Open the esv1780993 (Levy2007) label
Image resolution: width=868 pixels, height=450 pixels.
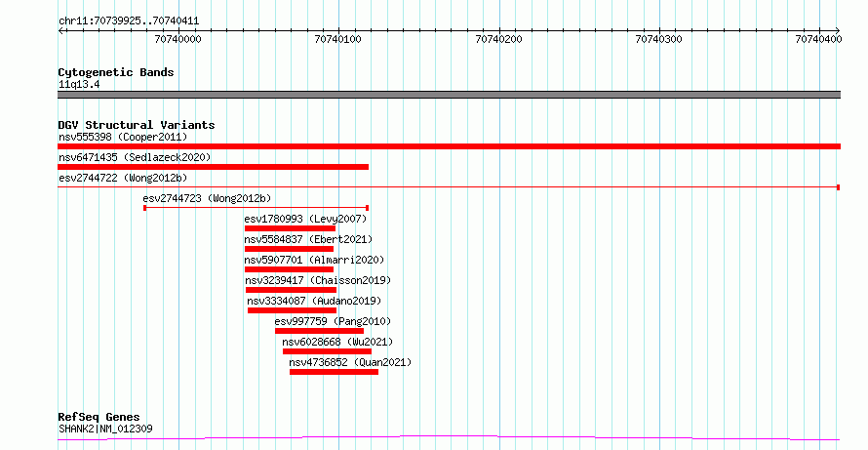(x=305, y=219)
